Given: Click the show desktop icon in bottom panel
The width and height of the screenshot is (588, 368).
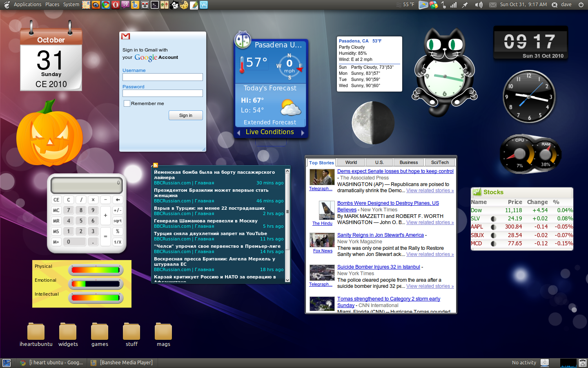Looking at the screenshot, I should pyautogui.click(x=7, y=363).
